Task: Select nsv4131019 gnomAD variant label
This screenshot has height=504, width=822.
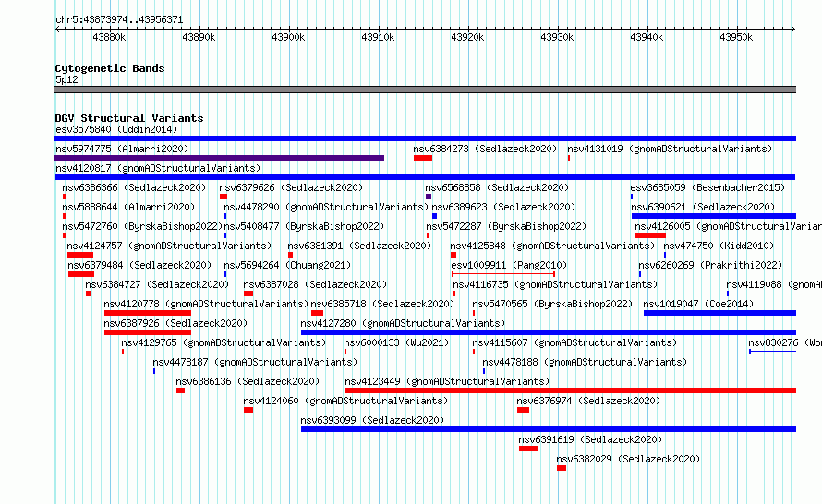Action: click(670, 149)
